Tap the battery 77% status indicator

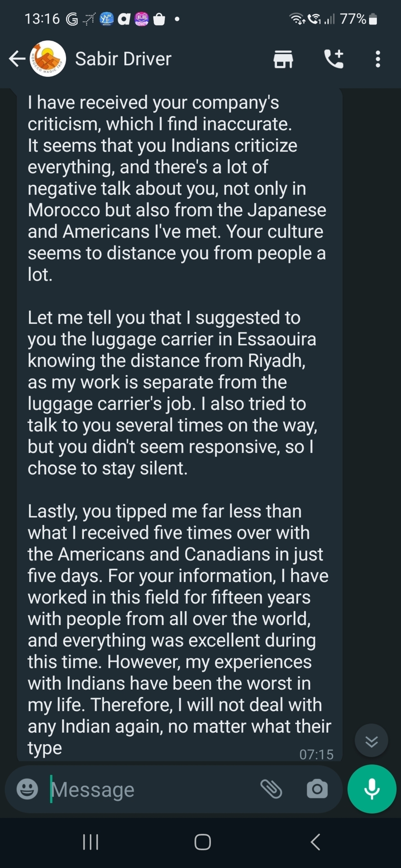[x=358, y=19]
